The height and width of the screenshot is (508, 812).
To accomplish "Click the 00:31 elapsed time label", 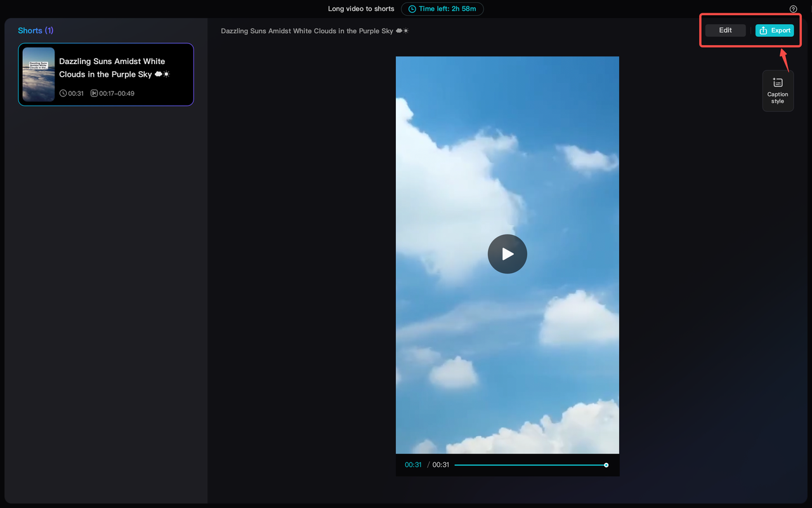I will click(413, 464).
